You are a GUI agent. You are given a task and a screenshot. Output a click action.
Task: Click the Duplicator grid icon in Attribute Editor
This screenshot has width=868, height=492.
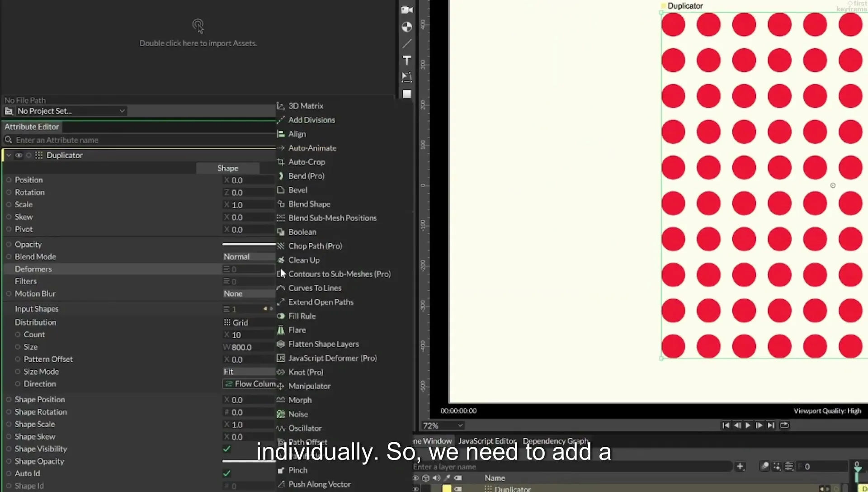(x=39, y=155)
